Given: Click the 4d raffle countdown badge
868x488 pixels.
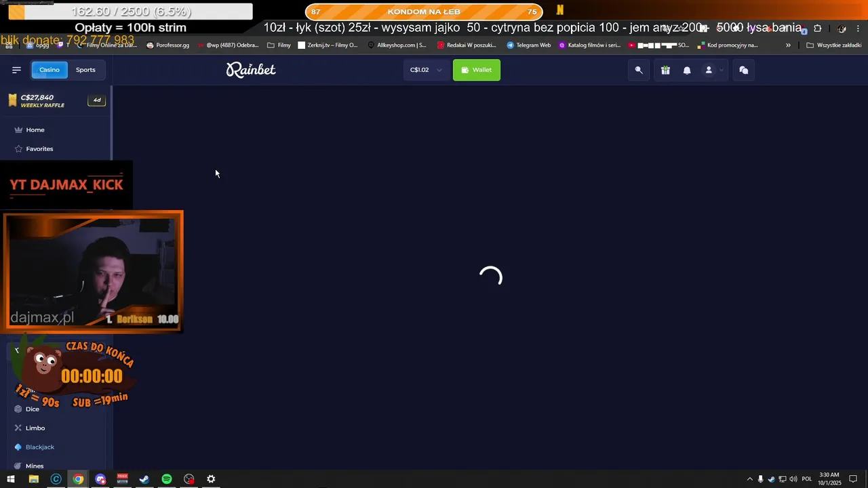Looking at the screenshot, I should pyautogui.click(x=97, y=100).
